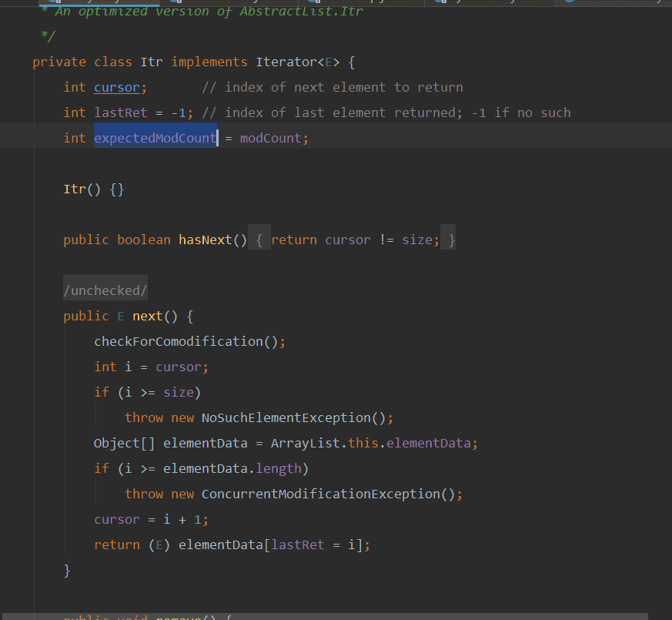Click cursor in 'int i = cursor'
Screen dimensions: 672x620
click(179, 367)
